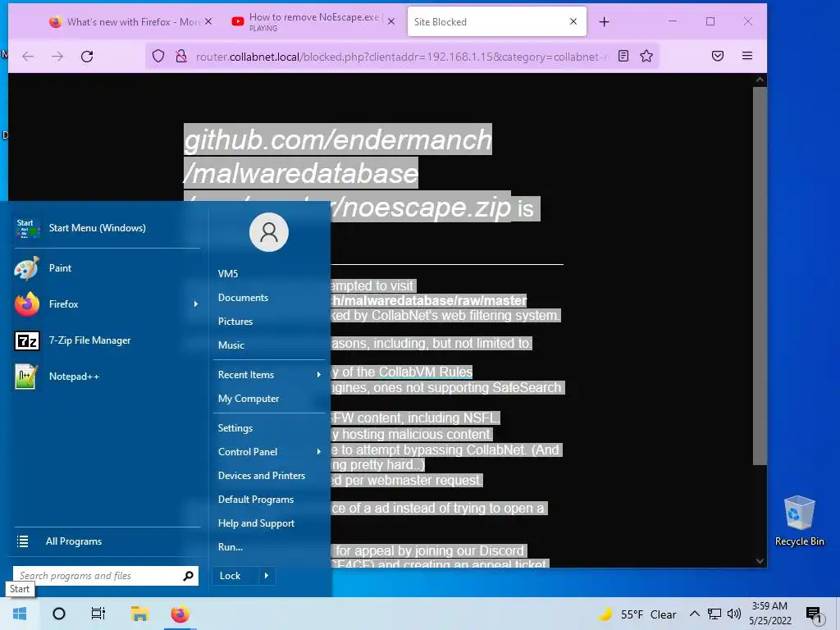Image resolution: width=840 pixels, height=630 pixels.
Task: Click the start menu search magnifier
Action: pyautogui.click(x=188, y=576)
